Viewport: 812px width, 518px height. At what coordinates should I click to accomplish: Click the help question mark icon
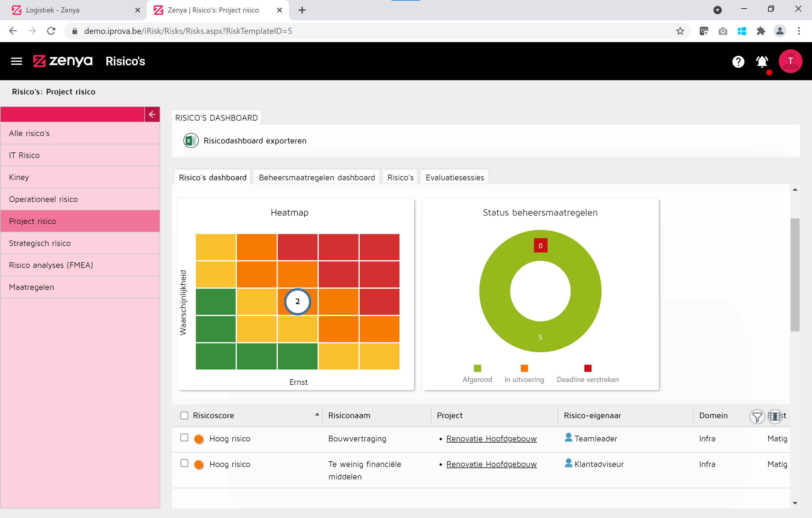coord(738,61)
